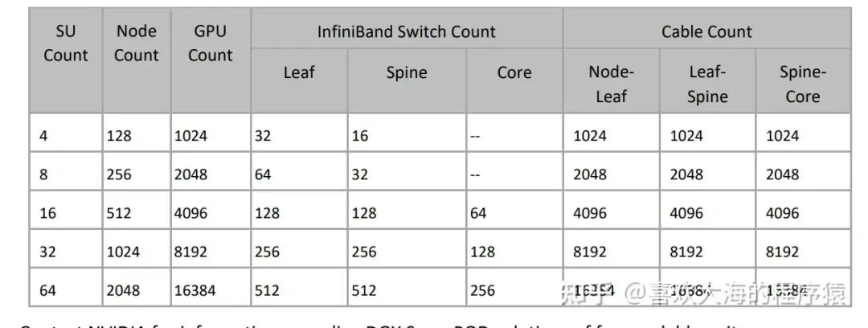Select the Cable Count group header
This screenshot has width=868, height=328.
pyautogui.click(x=706, y=32)
